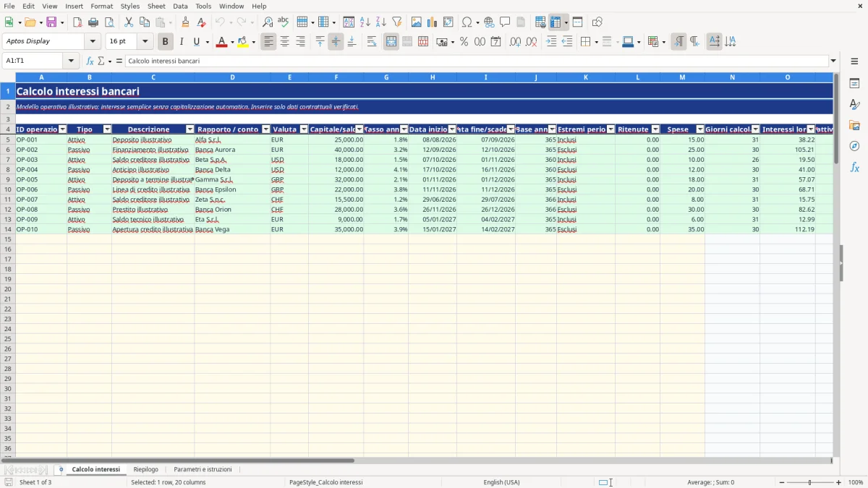The image size is (868, 488).
Task: Toggle print preview
Action: (109, 22)
